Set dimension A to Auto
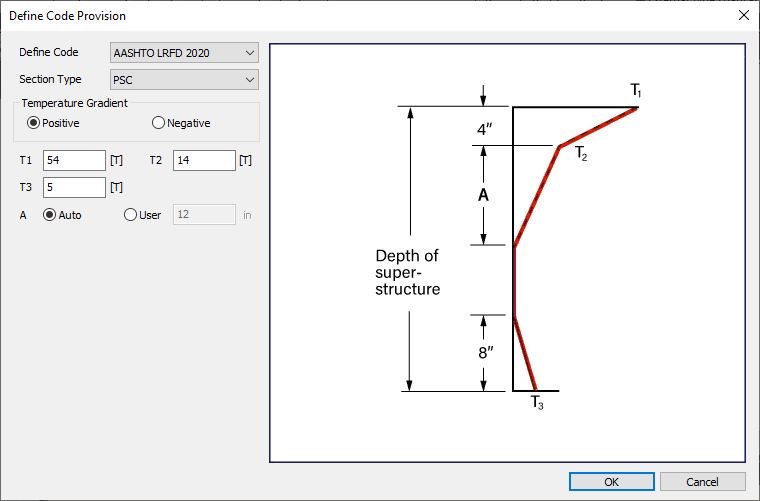The width and height of the screenshot is (760, 501). tap(49, 214)
